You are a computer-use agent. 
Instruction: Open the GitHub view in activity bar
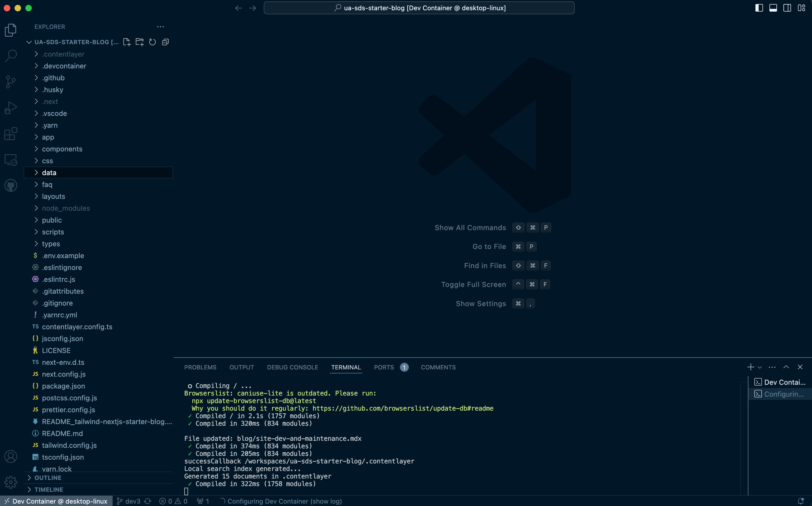[x=11, y=185]
